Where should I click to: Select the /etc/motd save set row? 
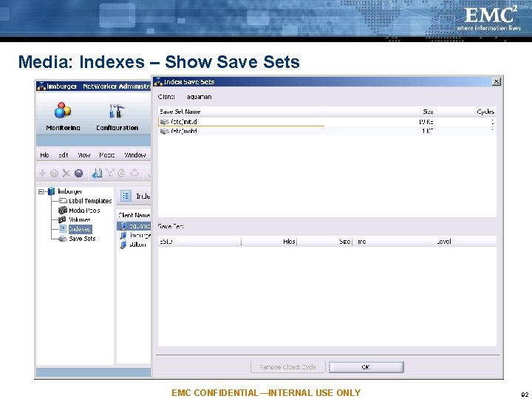coord(327,131)
